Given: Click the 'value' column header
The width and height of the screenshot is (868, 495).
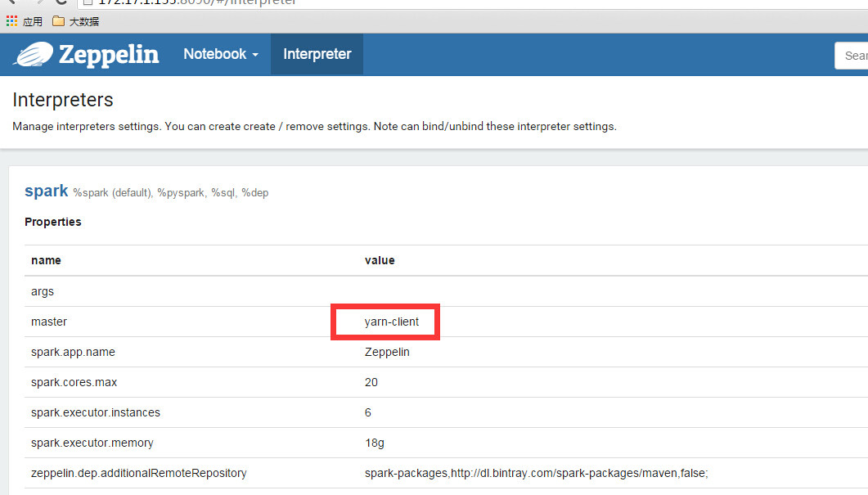Looking at the screenshot, I should point(380,260).
